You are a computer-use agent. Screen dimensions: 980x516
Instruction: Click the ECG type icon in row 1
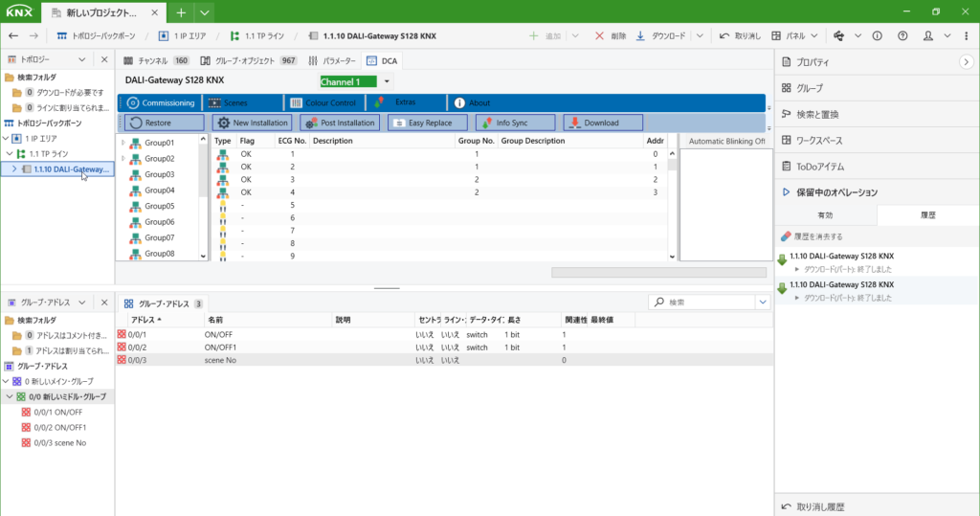point(222,154)
